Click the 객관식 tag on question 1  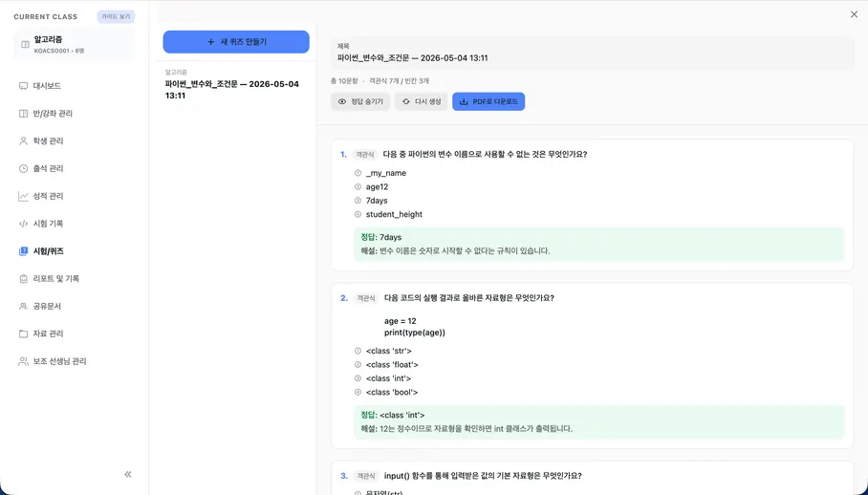click(x=365, y=155)
